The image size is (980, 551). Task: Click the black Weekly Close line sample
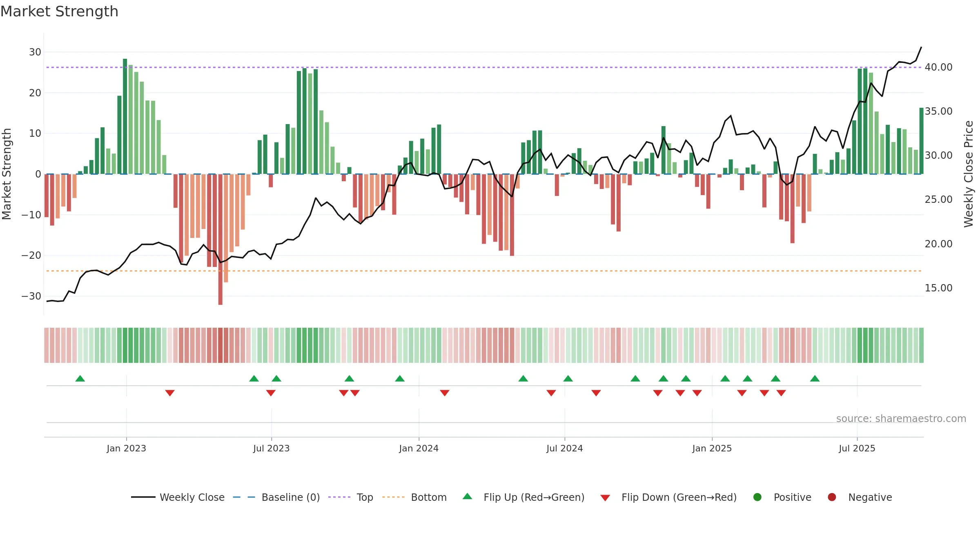point(143,497)
